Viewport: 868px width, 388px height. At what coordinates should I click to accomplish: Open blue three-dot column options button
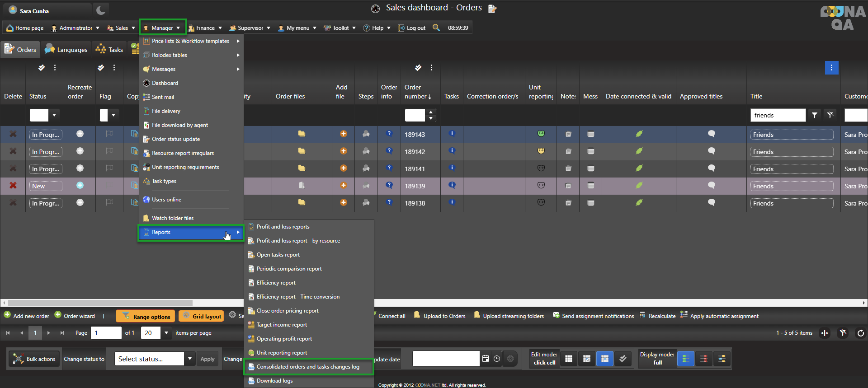pos(831,68)
